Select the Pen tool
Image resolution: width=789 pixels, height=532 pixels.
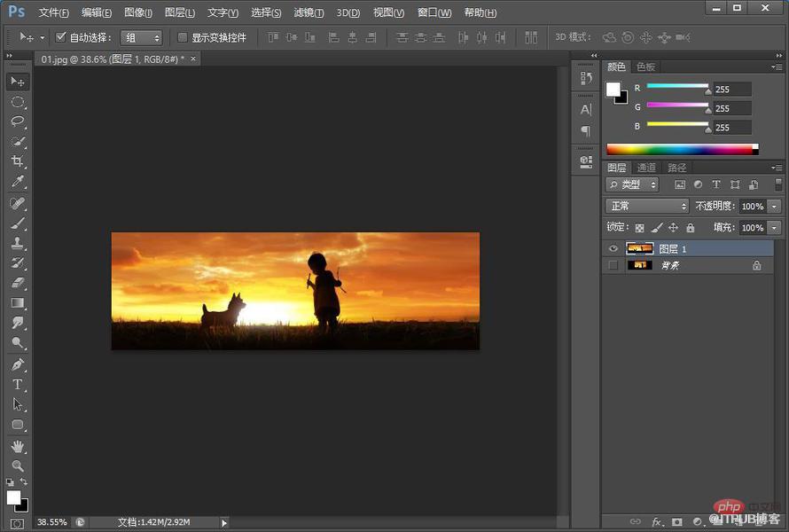(18, 364)
